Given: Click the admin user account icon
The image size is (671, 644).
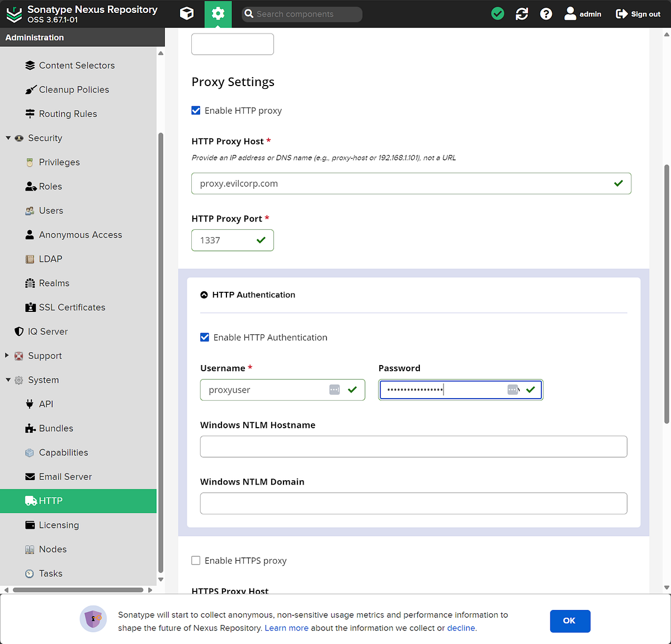Looking at the screenshot, I should (x=570, y=13).
